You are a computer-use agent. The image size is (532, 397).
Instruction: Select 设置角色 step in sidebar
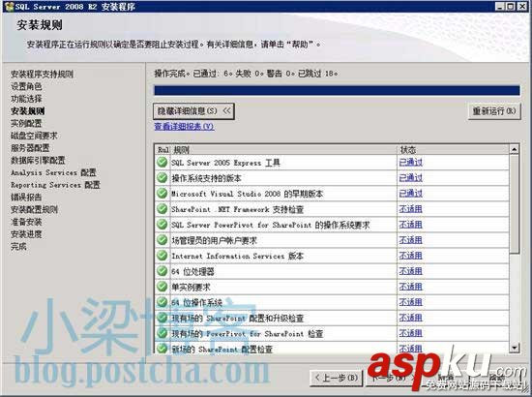[26, 86]
